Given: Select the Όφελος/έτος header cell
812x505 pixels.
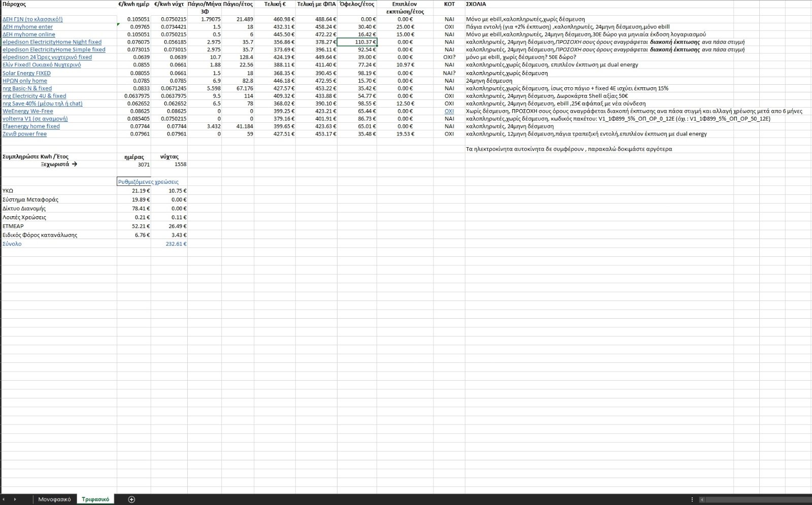Looking at the screenshot, I should [x=357, y=4].
